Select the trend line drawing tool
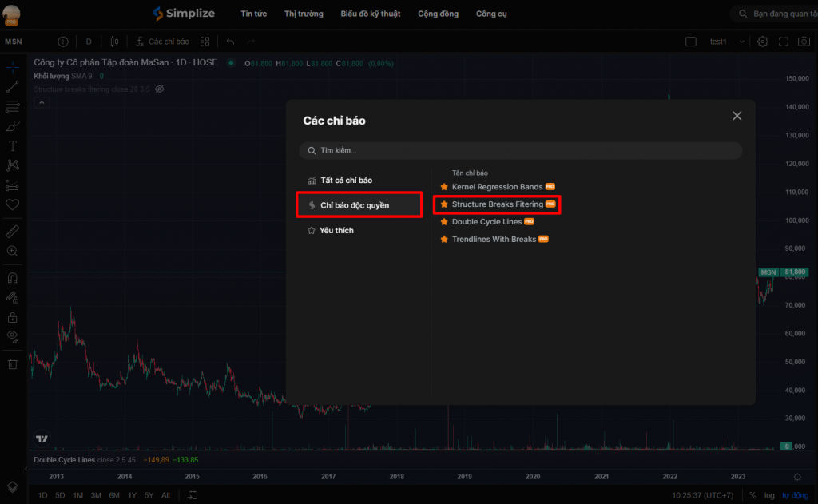This screenshot has height=504, width=818. [x=13, y=87]
